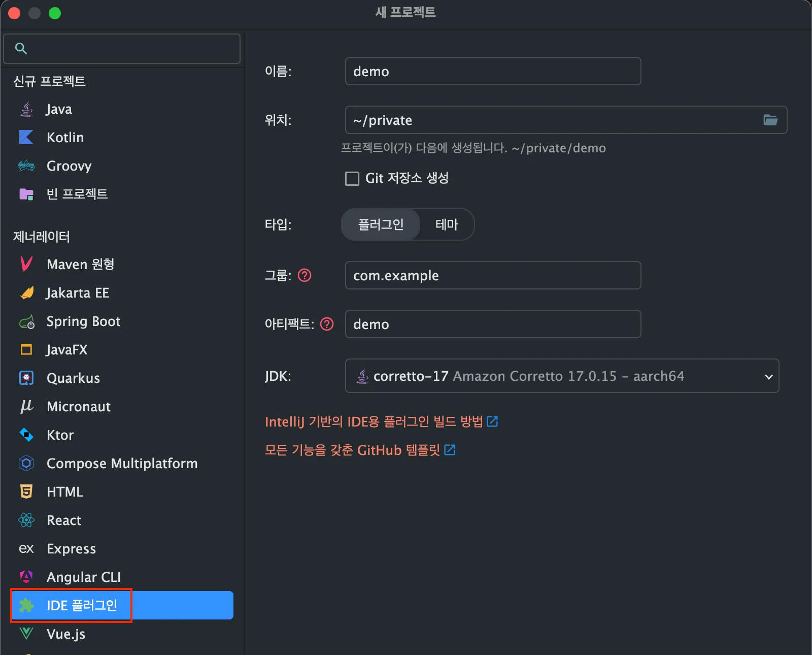Screen dimensions: 812x655
Task: Click the sidebar search field
Action: tap(122, 49)
